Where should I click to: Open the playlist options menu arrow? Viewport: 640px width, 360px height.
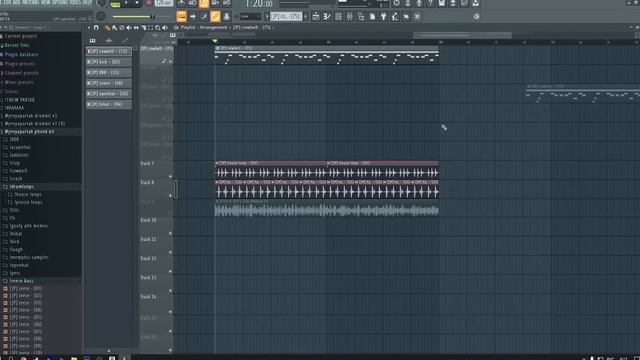[x=89, y=28]
